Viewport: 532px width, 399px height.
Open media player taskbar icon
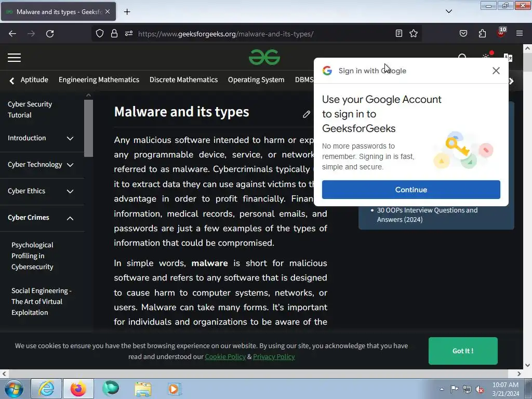tap(174, 389)
